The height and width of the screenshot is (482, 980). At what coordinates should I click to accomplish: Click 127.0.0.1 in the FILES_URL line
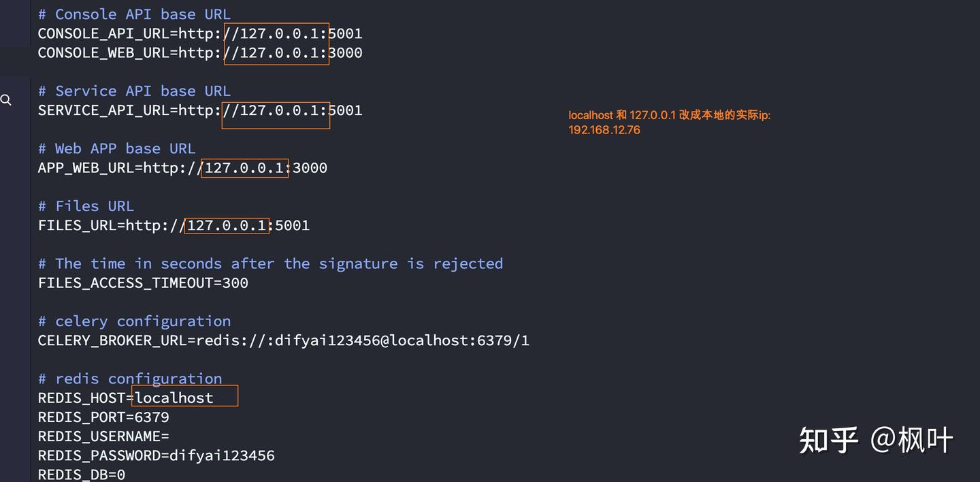(227, 225)
